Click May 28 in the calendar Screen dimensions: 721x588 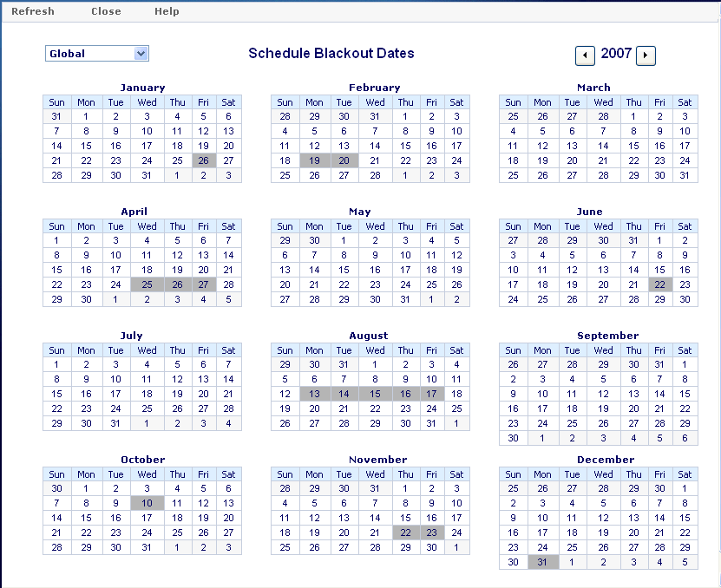[x=315, y=299]
